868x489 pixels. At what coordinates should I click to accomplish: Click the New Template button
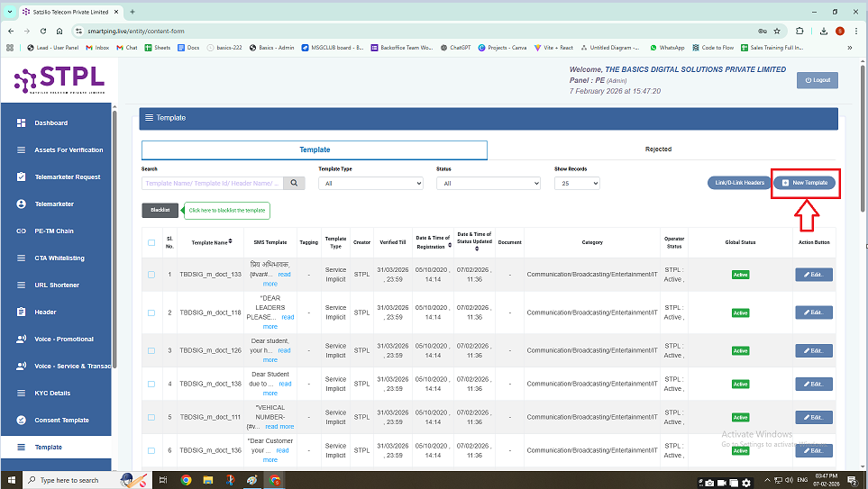[x=805, y=183]
